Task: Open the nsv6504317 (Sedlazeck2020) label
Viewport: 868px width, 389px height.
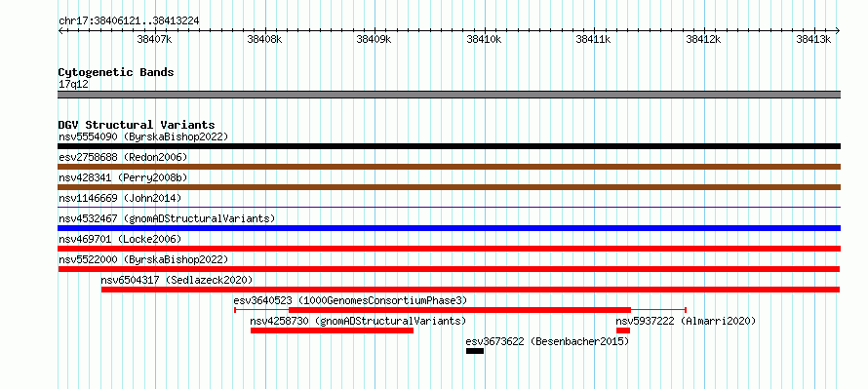Action: [x=177, y=280]
